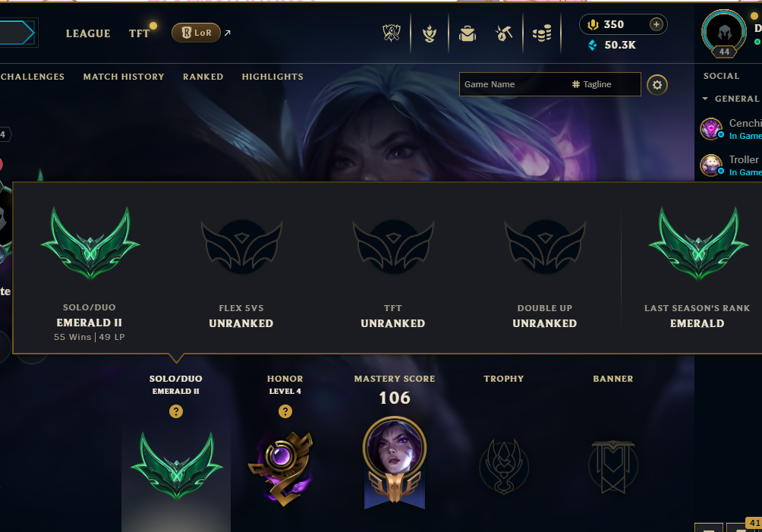This screenshot has height=532, width=762.
Task: Switch to the Match History tab
Action: [x=124, y=77]
